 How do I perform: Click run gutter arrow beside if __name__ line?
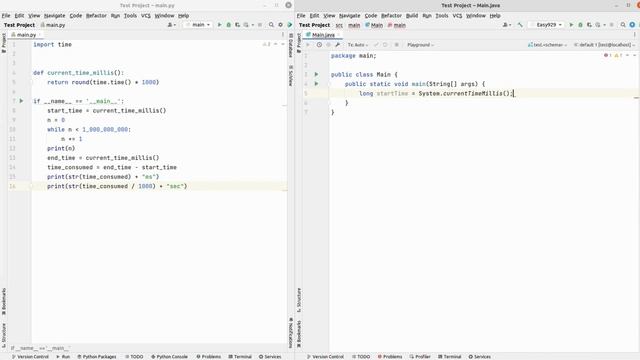click(22, 101)
